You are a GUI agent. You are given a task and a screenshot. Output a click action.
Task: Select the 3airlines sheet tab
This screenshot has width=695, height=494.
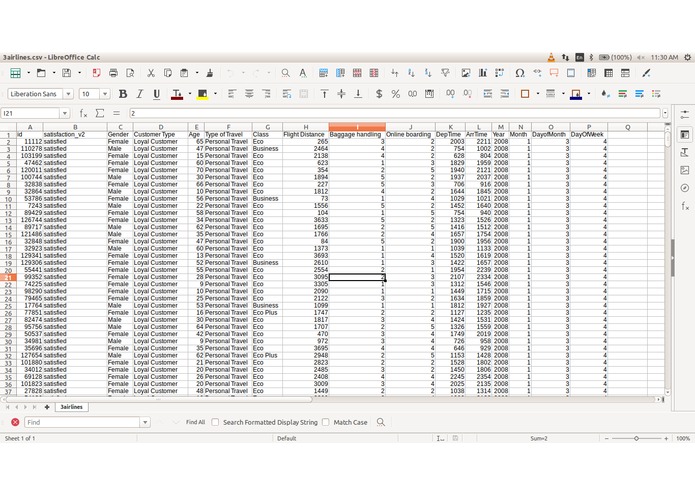click(71, 407)
